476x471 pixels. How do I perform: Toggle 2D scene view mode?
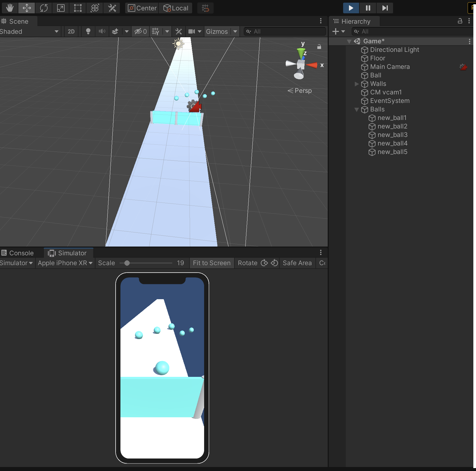[x=71, y=31]
